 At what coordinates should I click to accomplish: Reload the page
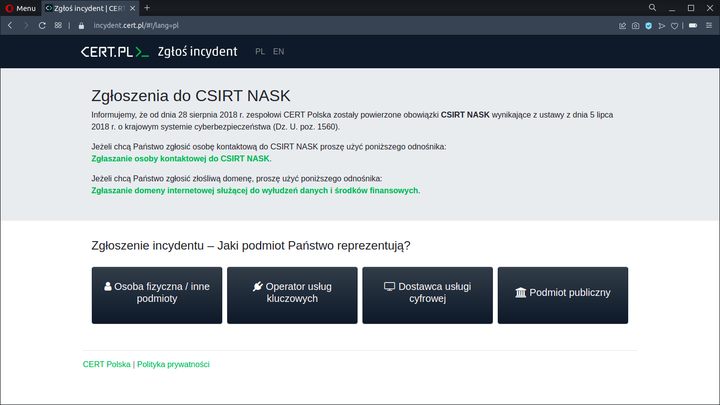42,26
